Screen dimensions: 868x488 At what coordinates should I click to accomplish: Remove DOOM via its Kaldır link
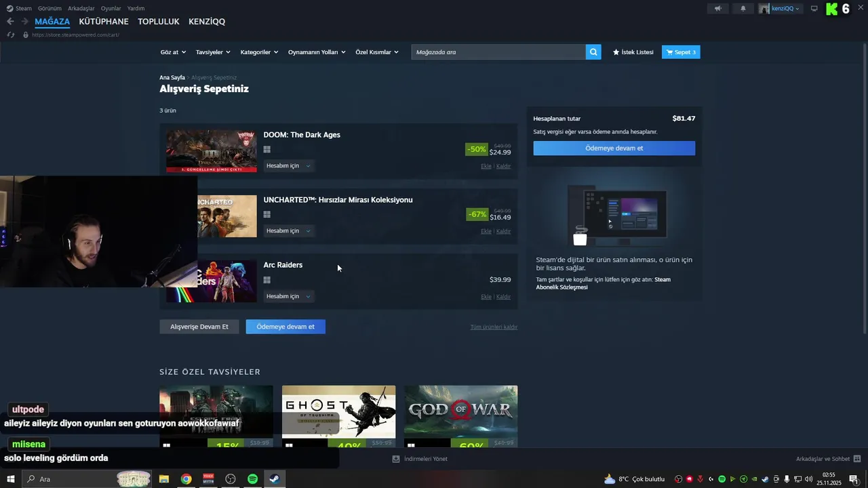(503, 166)
